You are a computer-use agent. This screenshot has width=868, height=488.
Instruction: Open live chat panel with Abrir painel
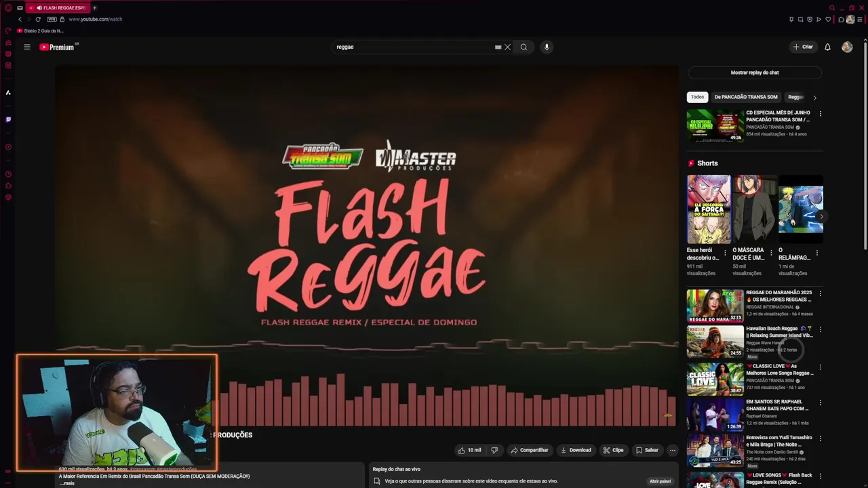point(660,481)
